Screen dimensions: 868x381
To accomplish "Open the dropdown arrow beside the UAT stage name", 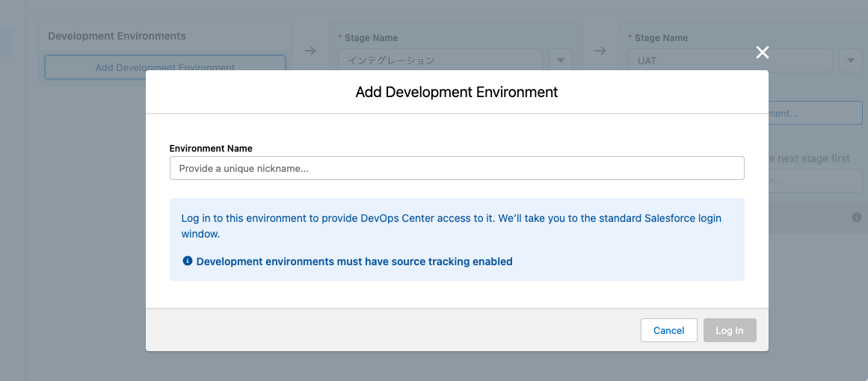I will [x=851, y=61].
